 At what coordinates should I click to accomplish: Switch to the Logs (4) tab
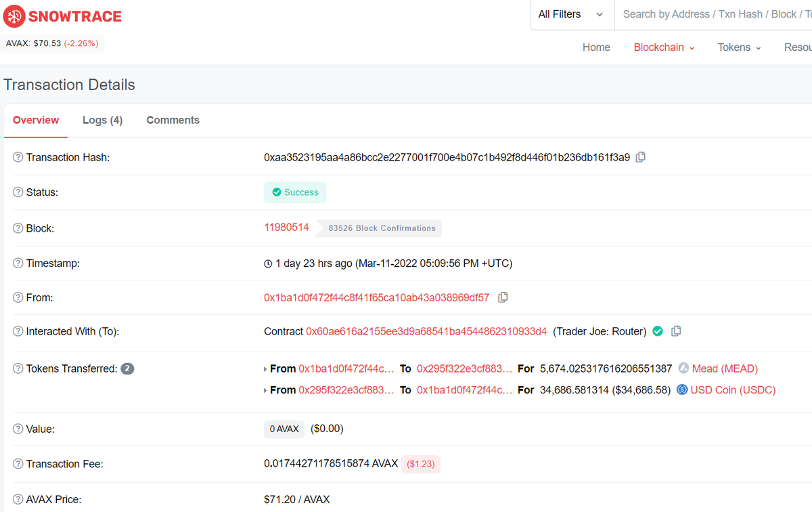(x=102, y=120)
